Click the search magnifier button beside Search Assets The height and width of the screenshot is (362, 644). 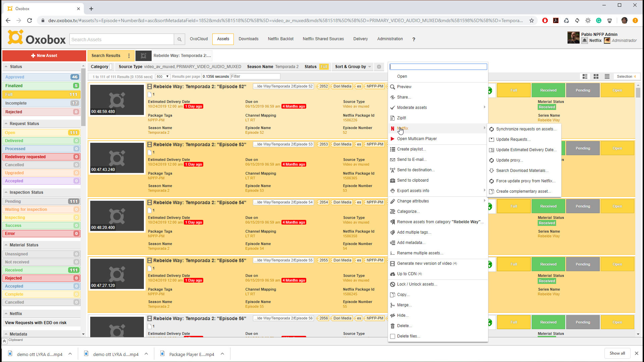(179, 40)
